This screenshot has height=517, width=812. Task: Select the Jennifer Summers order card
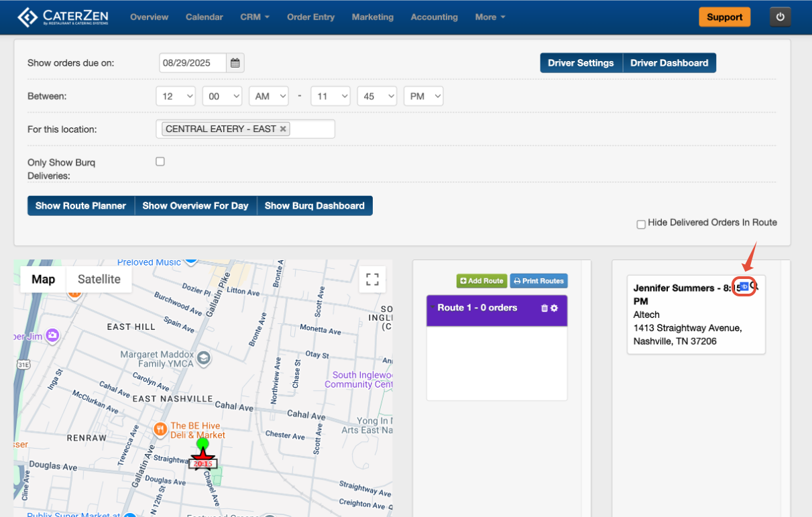click(x=696, y=314)
